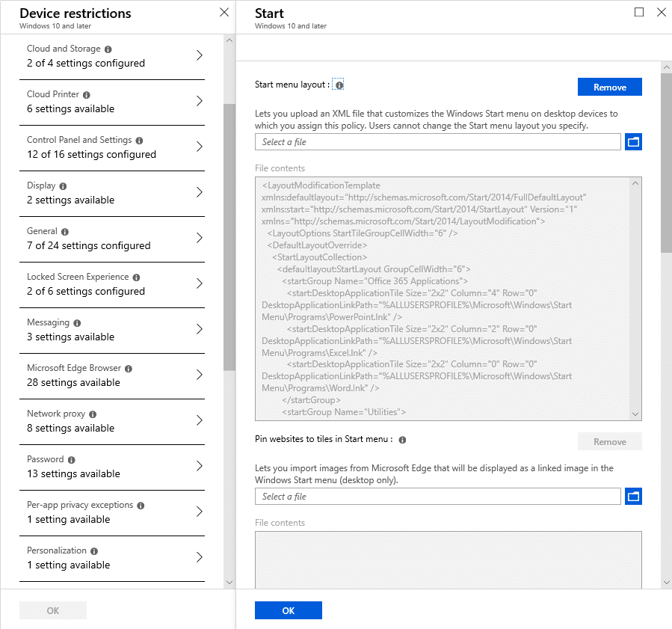Click the Cloud Printer info icon
This screenshot has height=629, width=672.
point(87,95)
